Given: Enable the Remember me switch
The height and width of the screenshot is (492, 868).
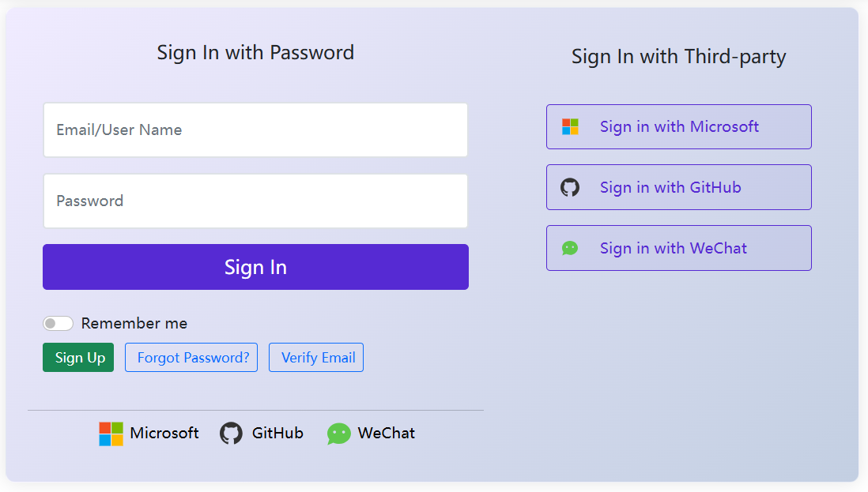Looking at the screenshot, I should (58, 324).
